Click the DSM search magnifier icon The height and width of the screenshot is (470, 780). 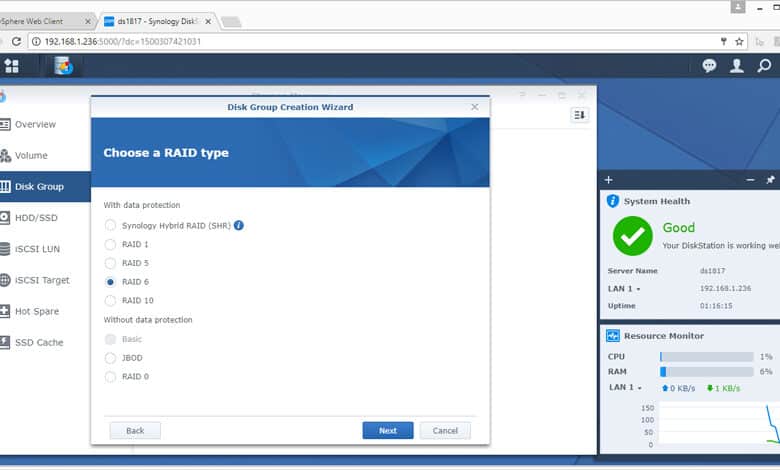click(x=764, y=66)
